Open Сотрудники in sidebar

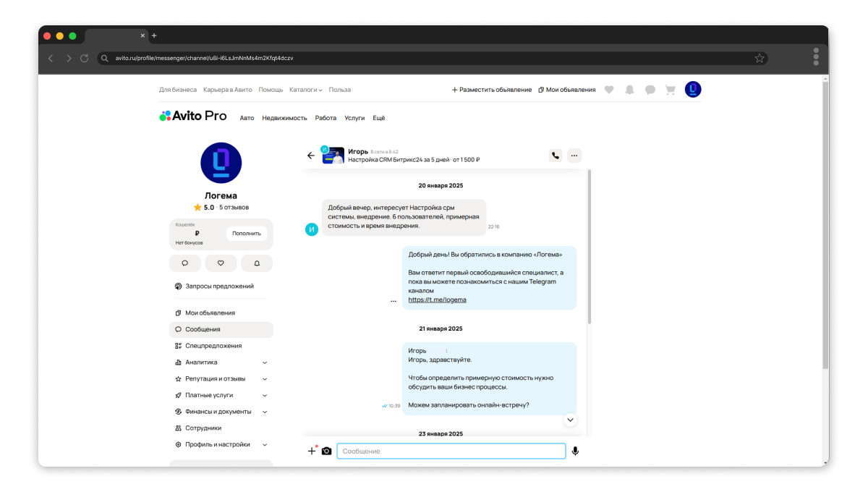203,428
